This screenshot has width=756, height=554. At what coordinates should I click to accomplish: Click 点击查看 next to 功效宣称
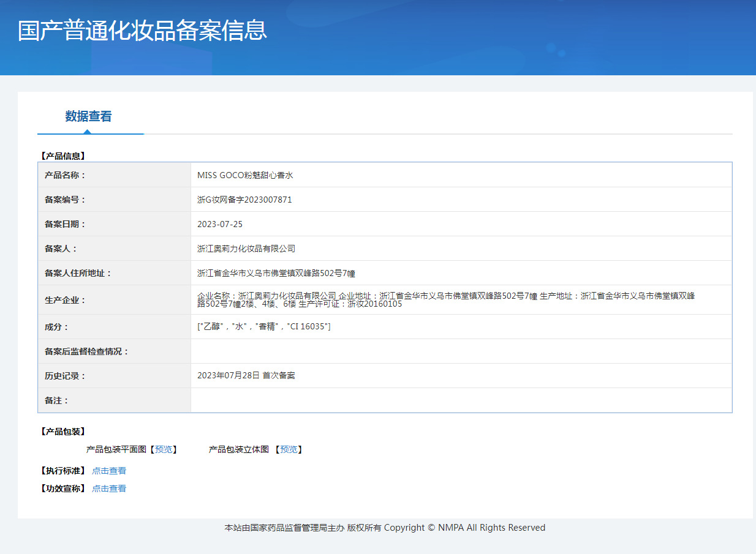pos(109,488)
